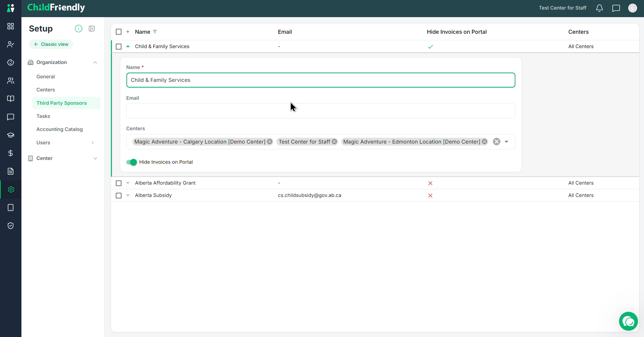Open the billing dollar sign icon
Viewport: 644px width, 337px height.
(x=11, y=153)
